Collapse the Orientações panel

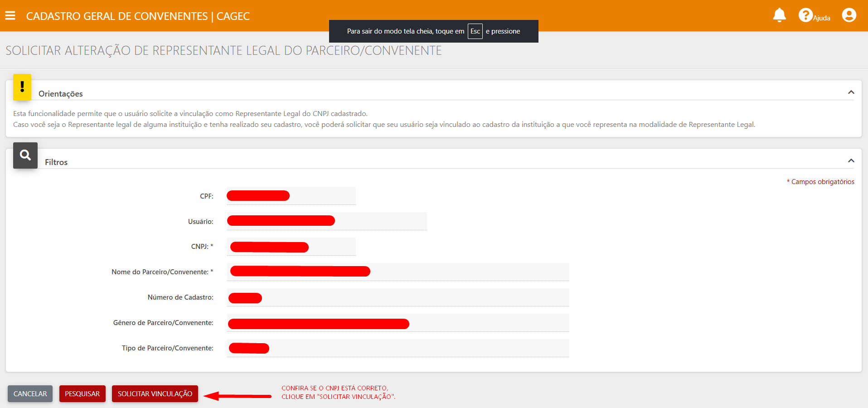pos(851,92)
